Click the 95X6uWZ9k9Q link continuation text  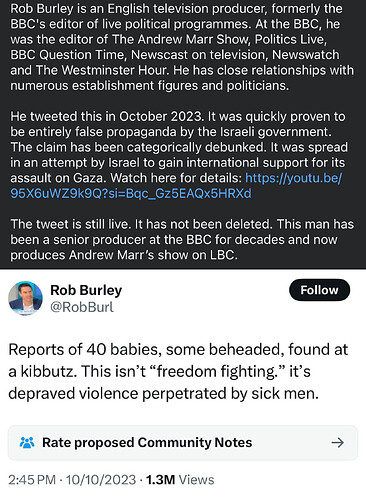coord(131,193)
